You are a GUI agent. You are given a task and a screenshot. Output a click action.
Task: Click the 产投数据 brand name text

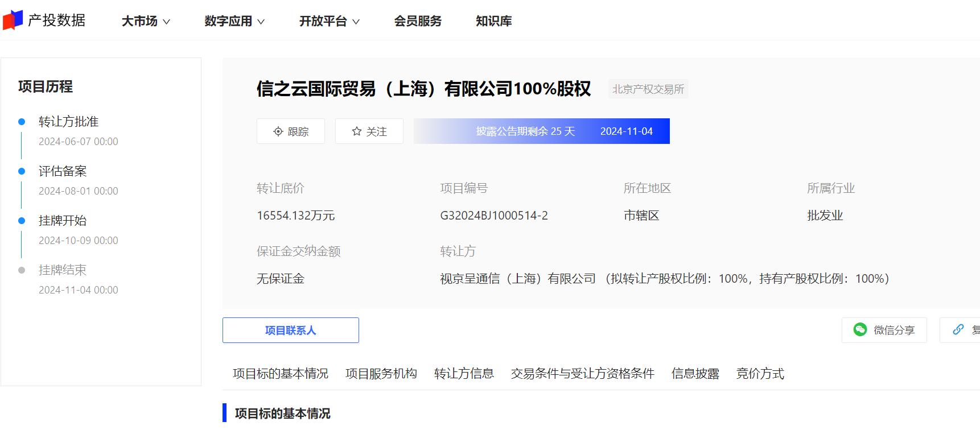coord(57,20)
